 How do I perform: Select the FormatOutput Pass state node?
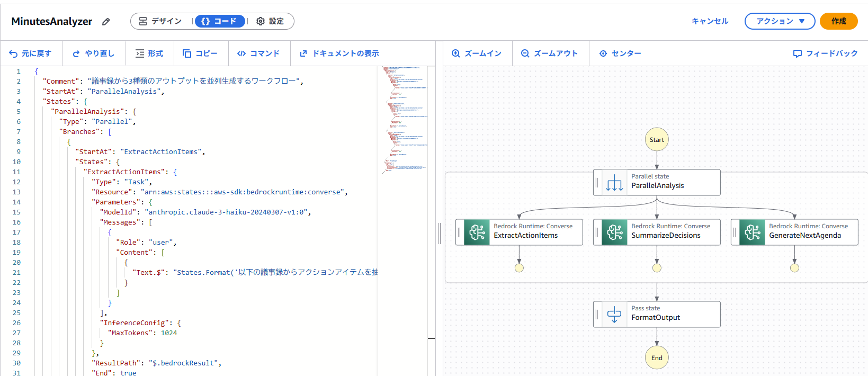click(x=657, y=314)
